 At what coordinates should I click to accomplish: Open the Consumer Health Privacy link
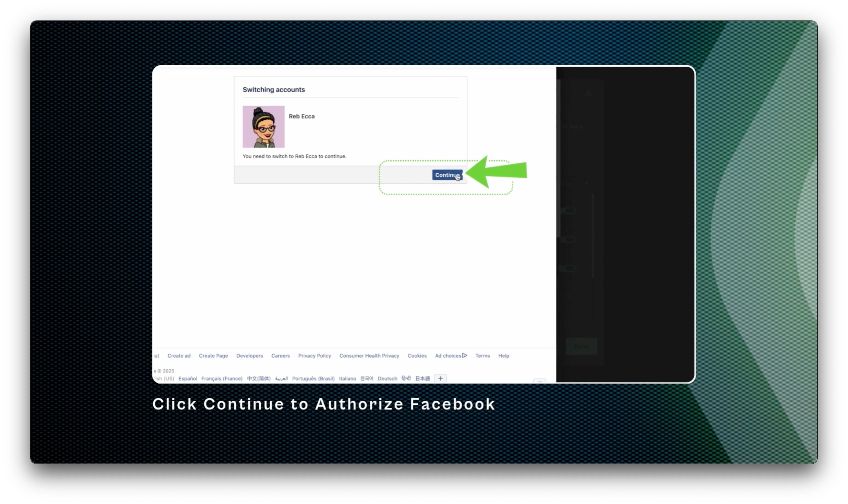(x=369, y=355)
